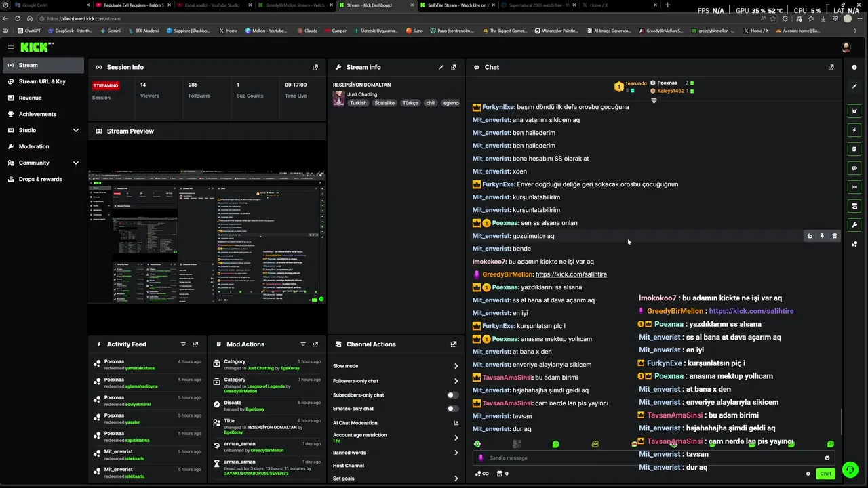Image resolution: width=868 pixels, height=488 pixels.
Task: Open Slow mode settings
Action: tap(396, 366)
